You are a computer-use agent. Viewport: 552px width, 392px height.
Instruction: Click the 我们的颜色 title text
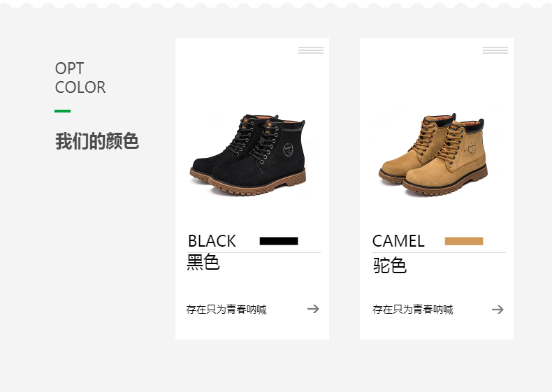(97, 141)
